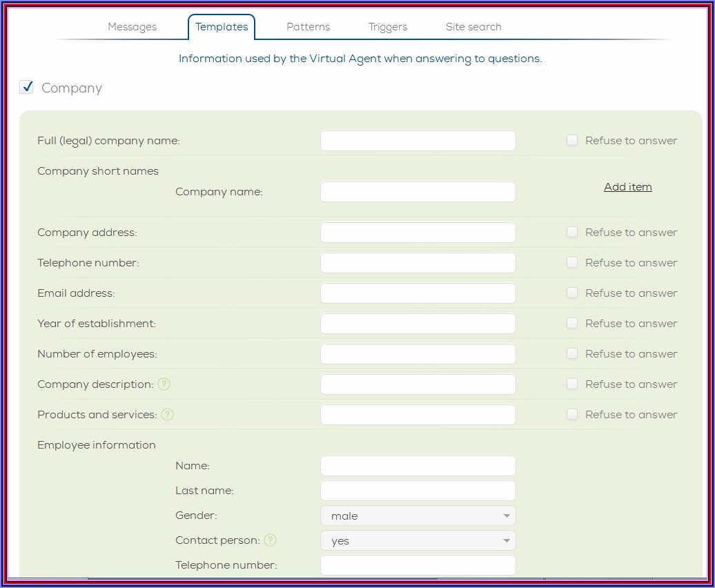Click help icon next to Company description
Screen dimensions: 715x588
coord(164,384)
